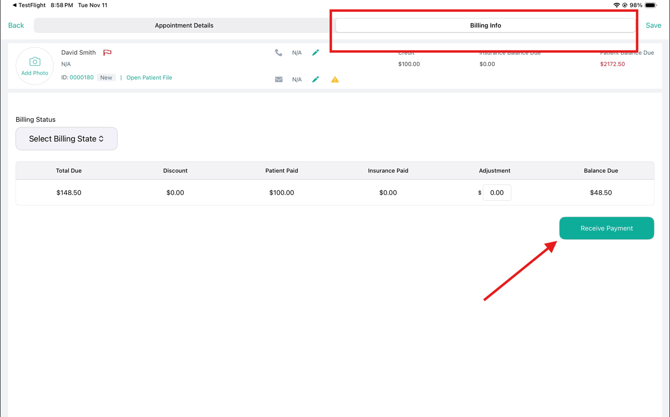
Task: Tap the phone icon in patient header
Action: point(279,53)
